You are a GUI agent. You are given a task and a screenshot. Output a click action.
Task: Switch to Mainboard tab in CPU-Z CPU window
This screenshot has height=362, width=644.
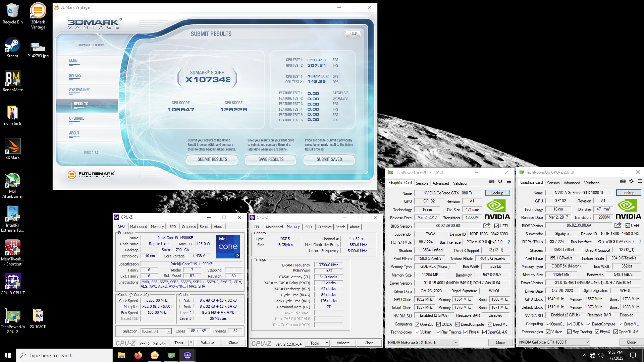click(x=139, y=227)
